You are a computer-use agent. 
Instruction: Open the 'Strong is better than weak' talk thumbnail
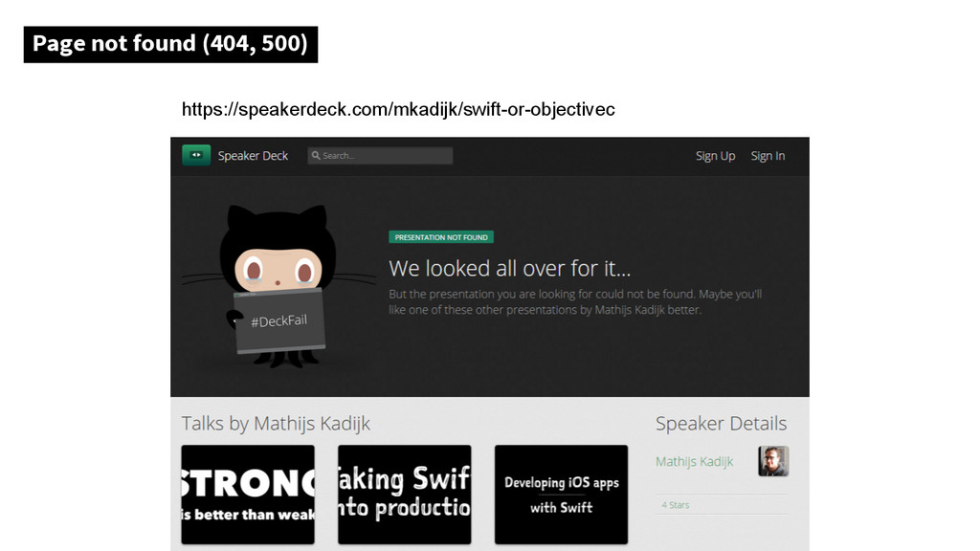coord(248,495)
